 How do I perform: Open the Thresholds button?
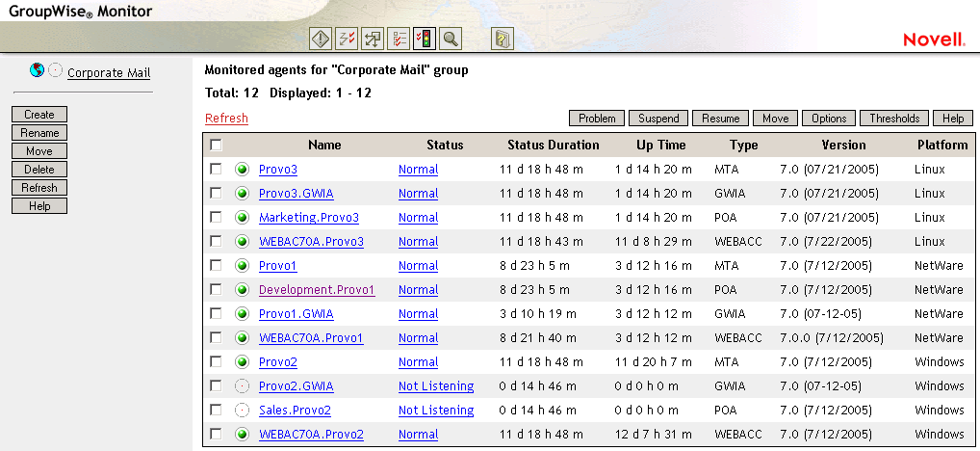[894, 119]
